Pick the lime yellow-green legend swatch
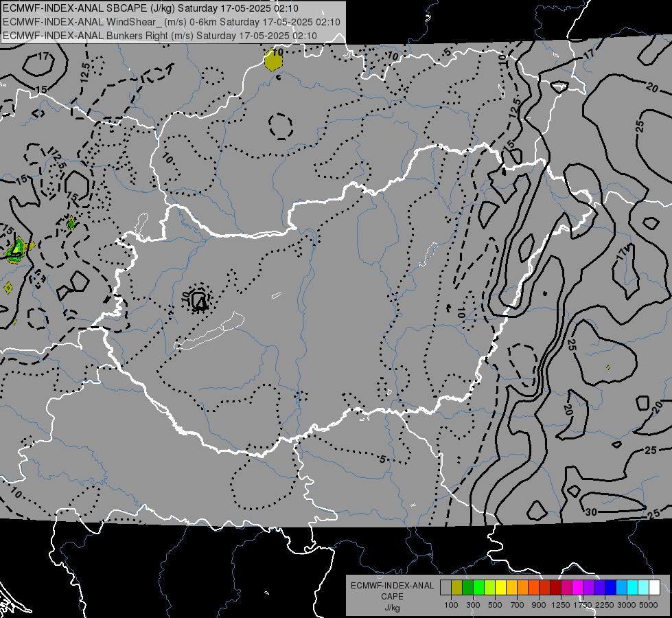Viewport: 672px width, 618px height. click(490, 587)
